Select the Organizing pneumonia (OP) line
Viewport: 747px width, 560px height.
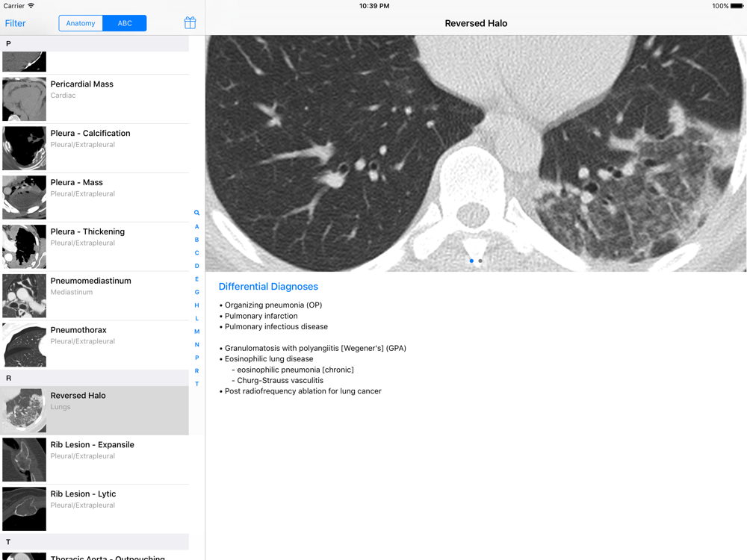click(270, 305)
